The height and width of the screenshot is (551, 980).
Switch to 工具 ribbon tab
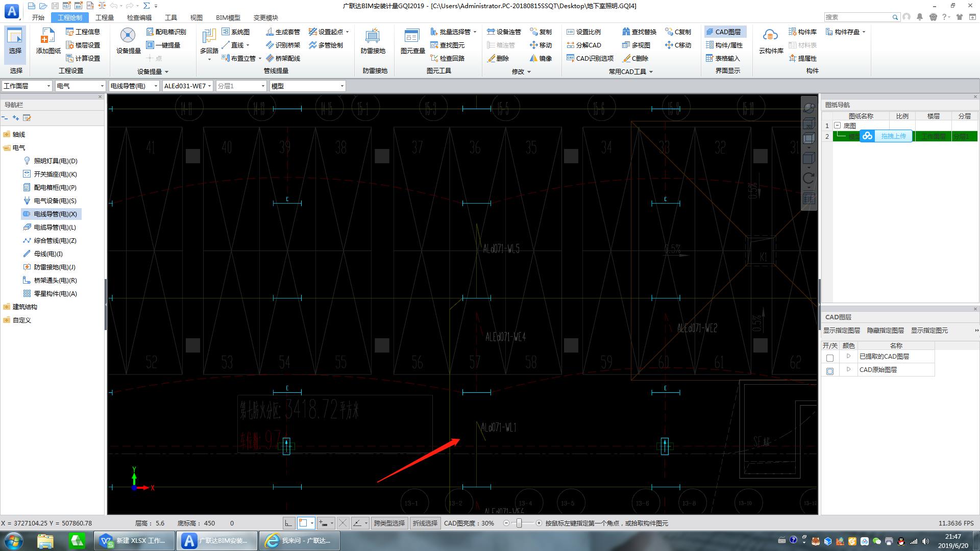click(x=171, y=17)
